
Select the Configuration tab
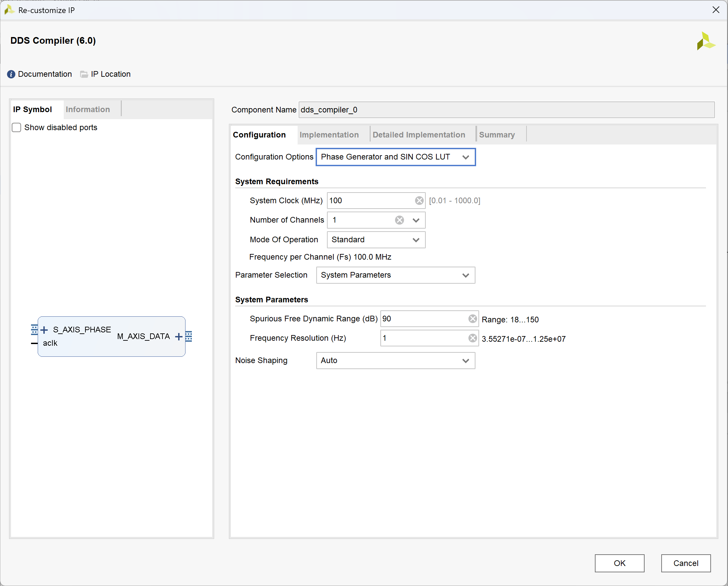point(259,135)
